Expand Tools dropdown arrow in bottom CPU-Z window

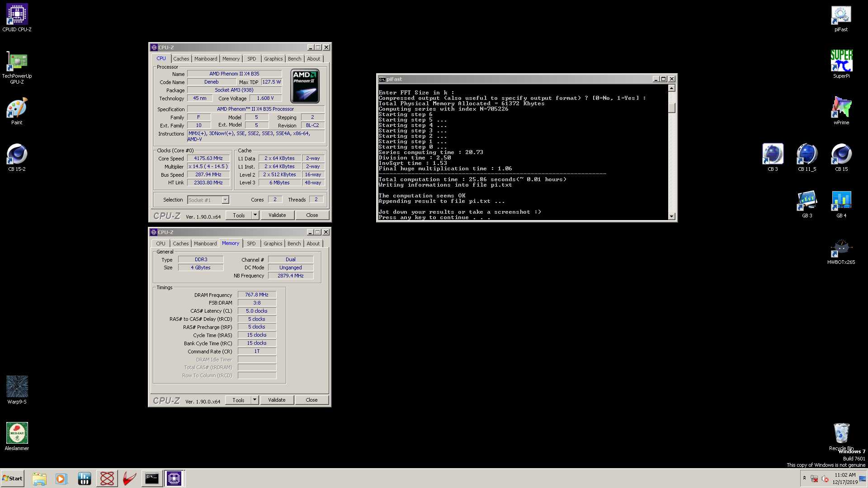(255, 400)
